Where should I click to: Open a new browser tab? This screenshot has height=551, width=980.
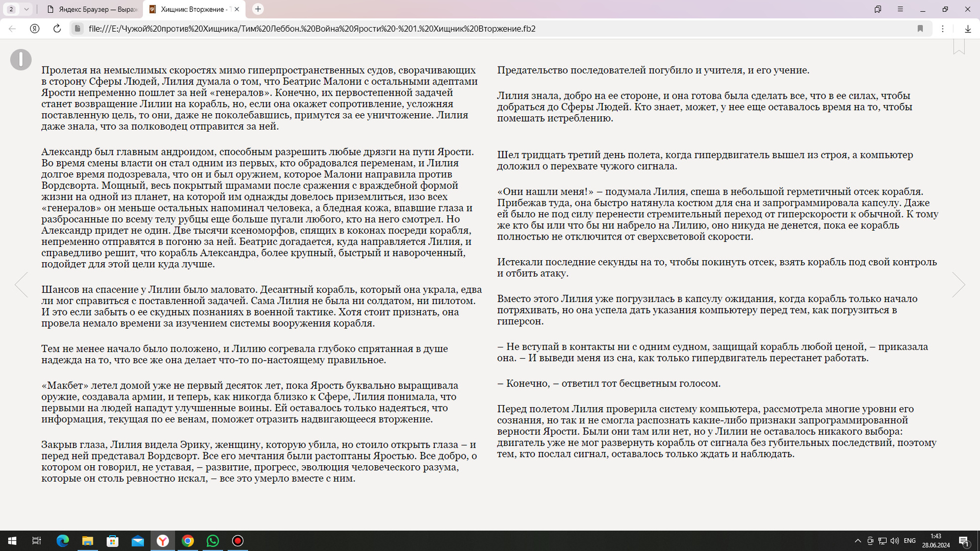258,9
